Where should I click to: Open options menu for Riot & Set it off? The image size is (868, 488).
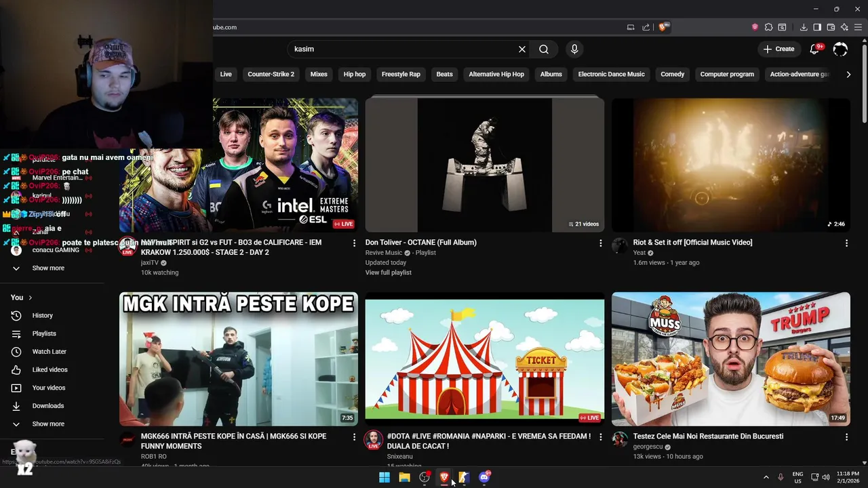point(846,243)
